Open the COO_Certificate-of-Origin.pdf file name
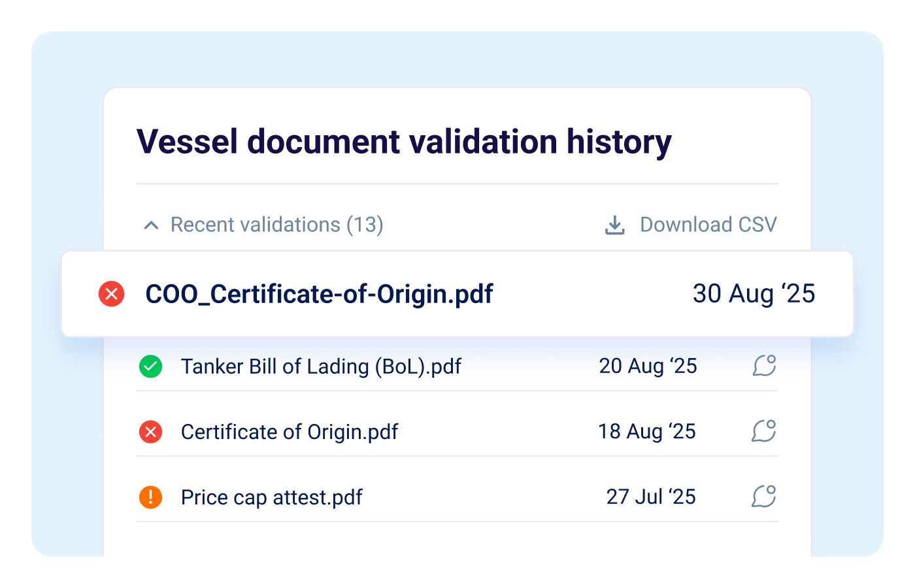 click(319, 294)
